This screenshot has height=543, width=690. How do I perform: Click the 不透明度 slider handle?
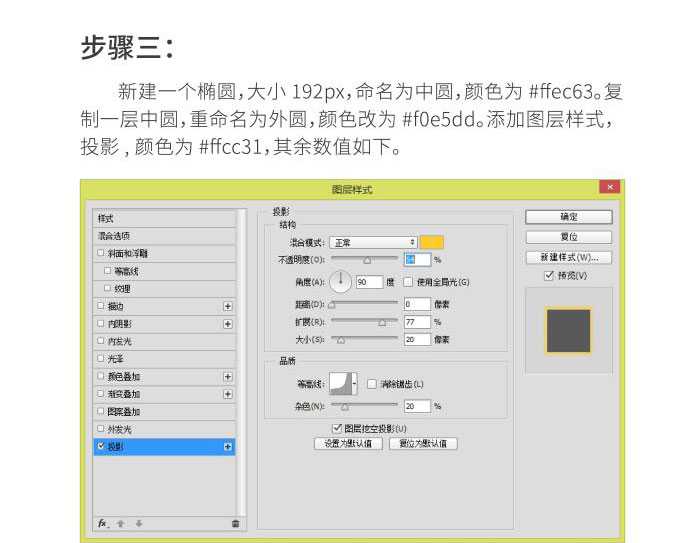click(367, 260)
